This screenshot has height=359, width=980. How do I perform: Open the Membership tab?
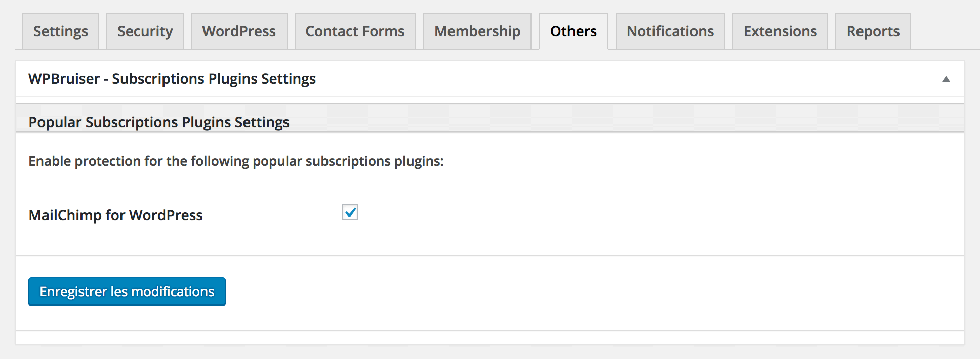point(477,31)
